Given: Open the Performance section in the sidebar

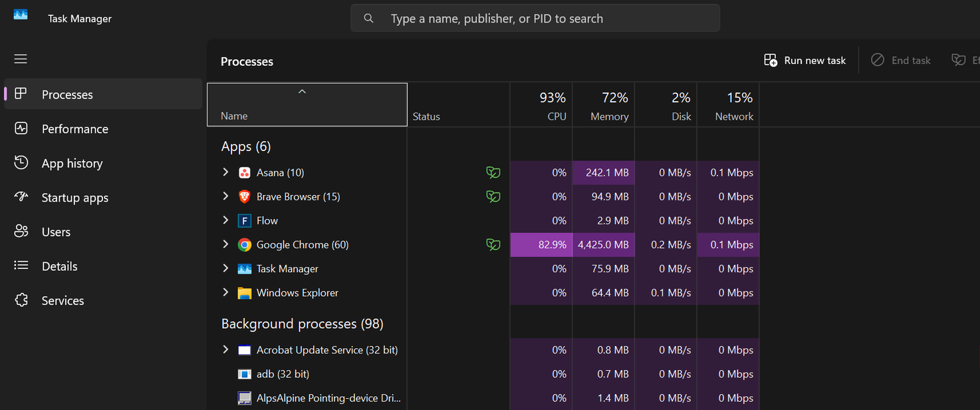Looking at the screenshot, I should 21,128.
